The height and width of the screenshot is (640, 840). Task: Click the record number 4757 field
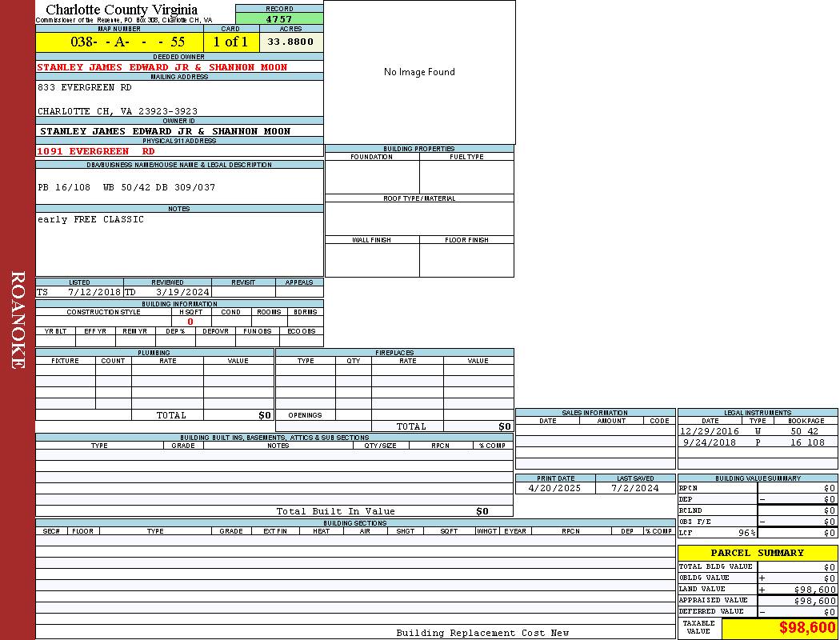pyautogui.click(x=279, y=19)
